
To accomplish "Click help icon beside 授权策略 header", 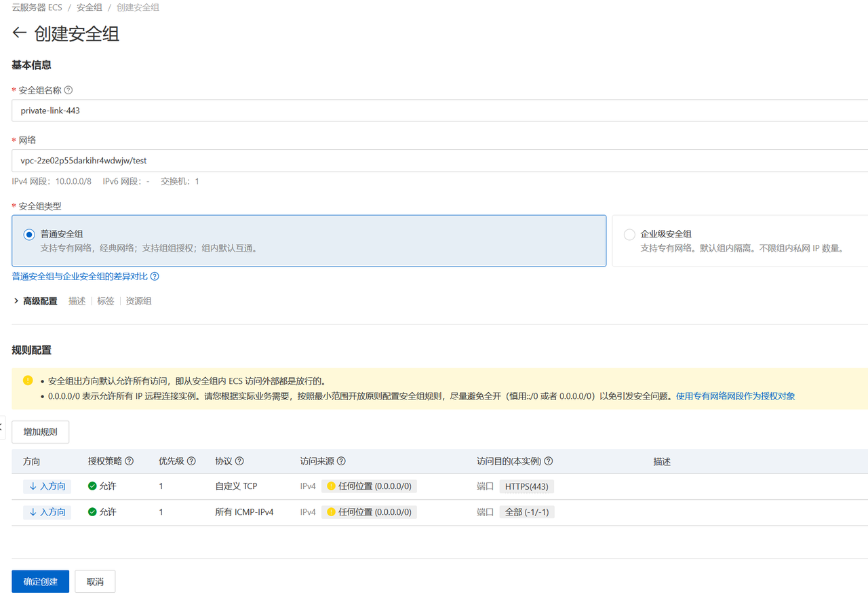I will click(130, 461).
